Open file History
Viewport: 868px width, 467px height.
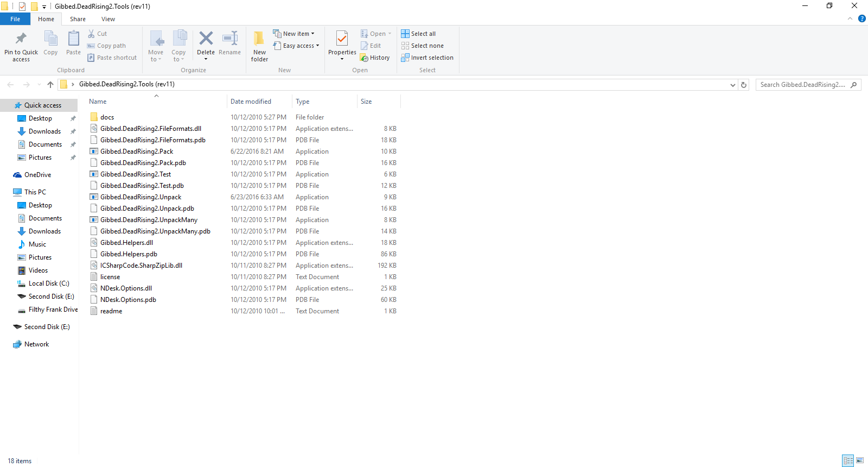click(x=375, y=58)
